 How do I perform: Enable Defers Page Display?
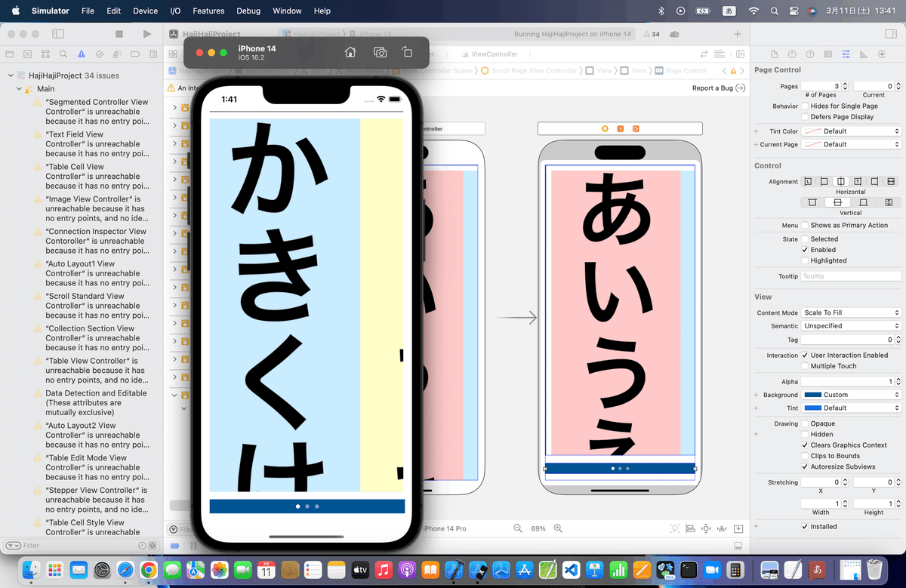tap(805, 117)
